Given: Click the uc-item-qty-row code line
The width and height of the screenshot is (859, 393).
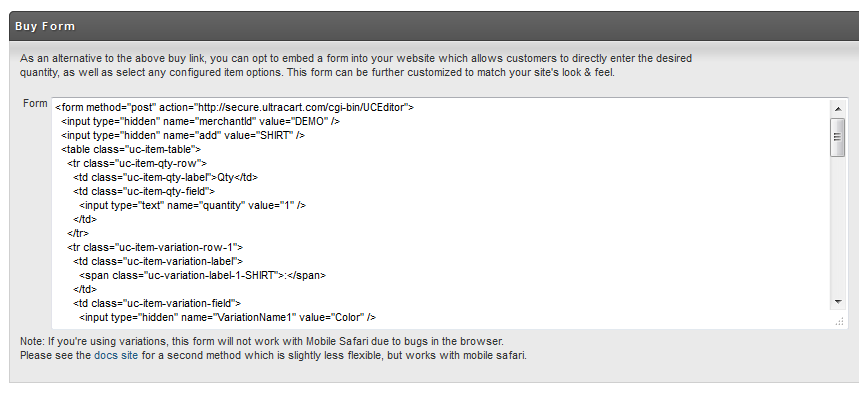Looking at the screenshot, I should pyautogui.click(x=137, y=163).
